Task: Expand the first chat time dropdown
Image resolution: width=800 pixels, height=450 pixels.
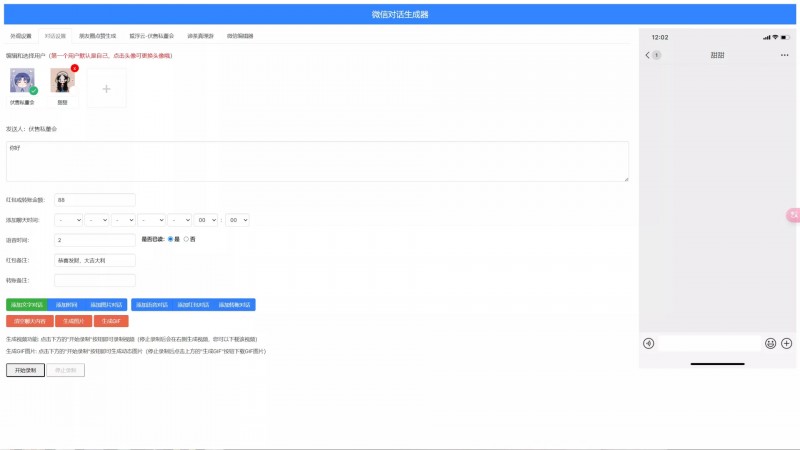Action: click(68, 220)
